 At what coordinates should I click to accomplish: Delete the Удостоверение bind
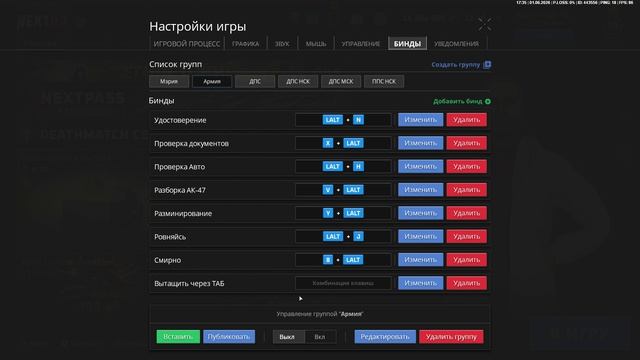click(x=466, y=120)
